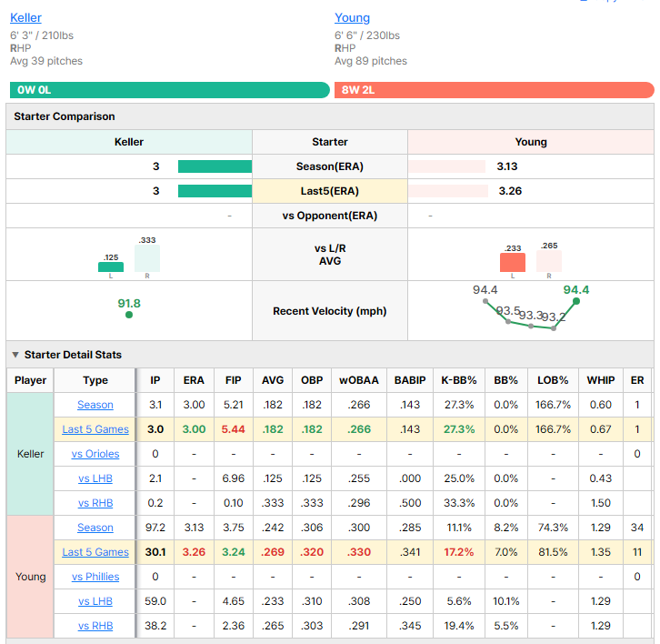Viewport: 660px width, 644px height.
Task: Open Young's Last 5 Games link
Action: point(95,552)
